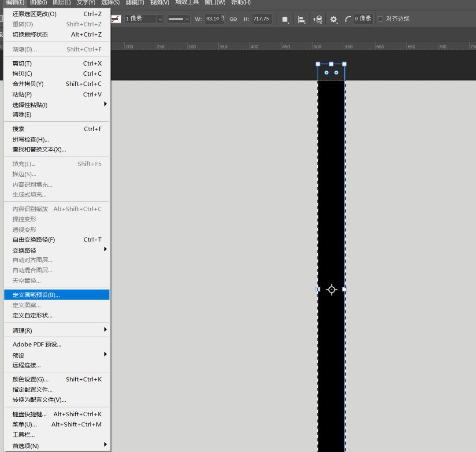Click the corner radius 像素 field
The image size is (476, 452).
363,19
